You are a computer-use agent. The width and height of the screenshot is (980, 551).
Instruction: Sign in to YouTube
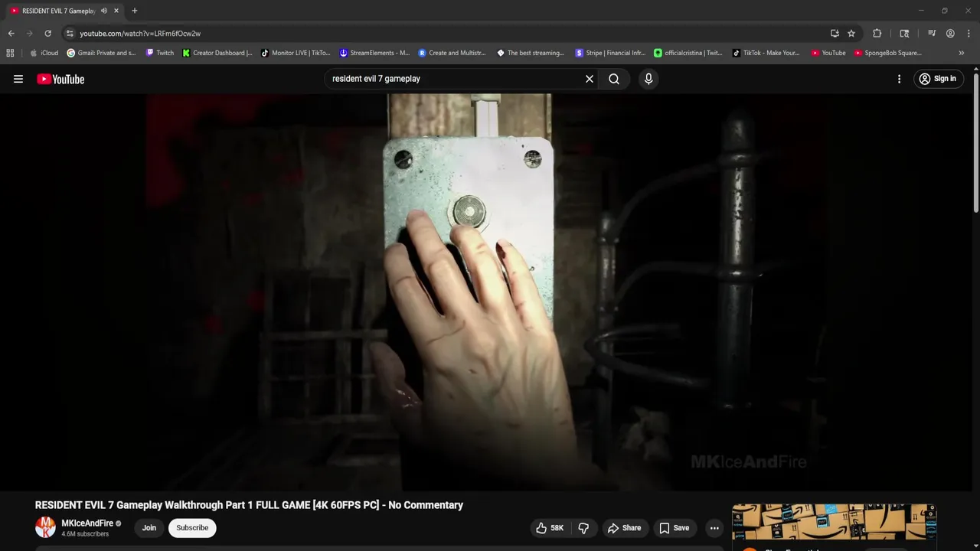click(x=938, y=79)
